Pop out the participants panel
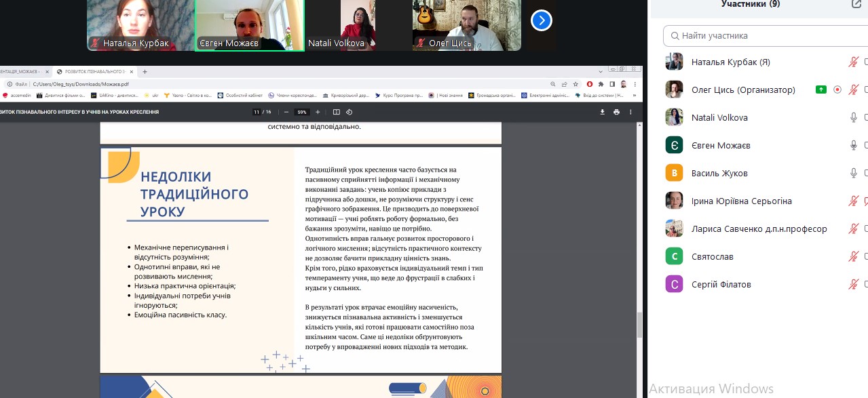868x398 pixels. coord(856,4)
